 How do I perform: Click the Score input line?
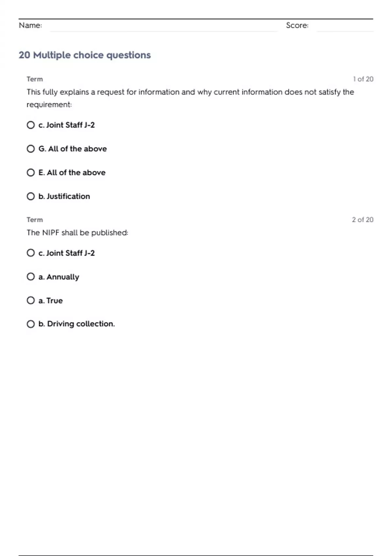[345, 26]
